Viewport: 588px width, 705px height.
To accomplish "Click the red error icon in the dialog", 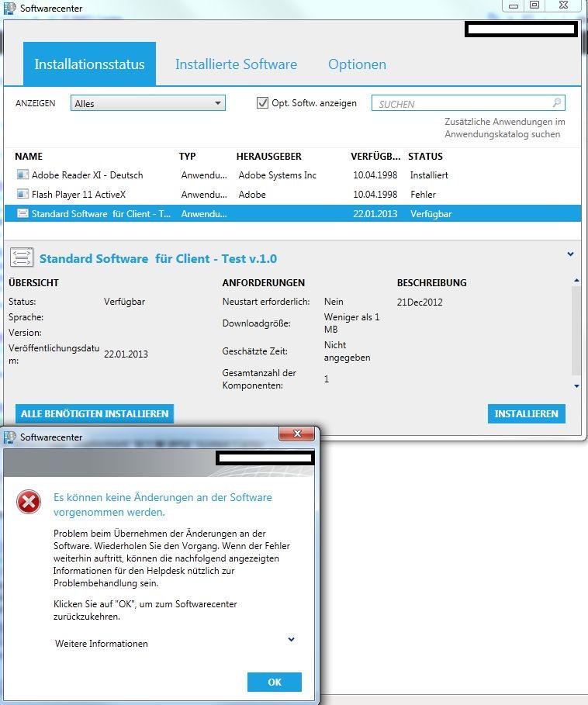I will (29, 502).
